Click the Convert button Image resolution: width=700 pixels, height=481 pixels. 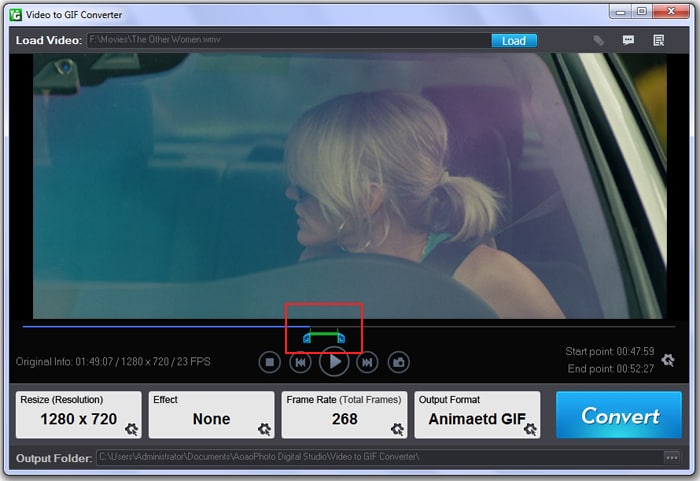coord(619,415)
